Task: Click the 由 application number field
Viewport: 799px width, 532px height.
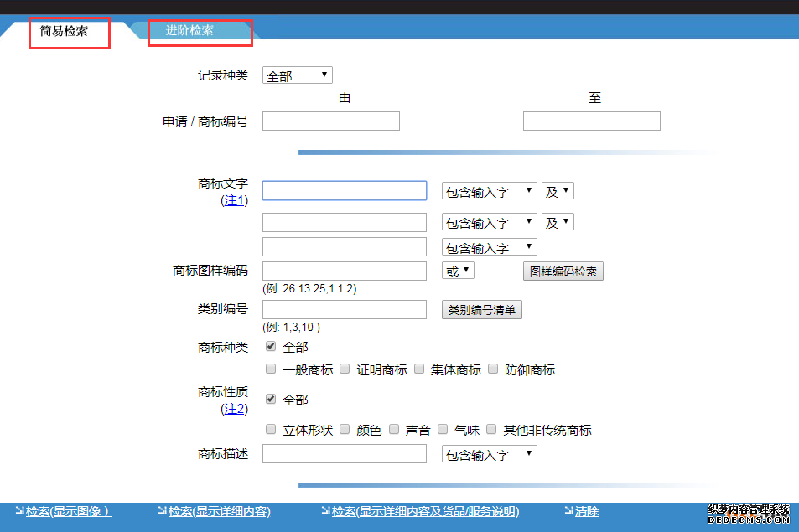Action: [x=330, y=121]
